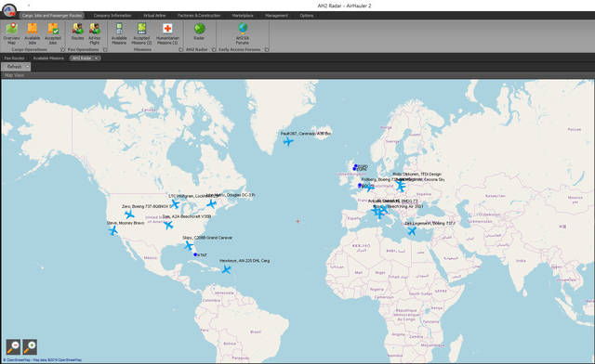Open the Overview Map icon

point(12,33)
